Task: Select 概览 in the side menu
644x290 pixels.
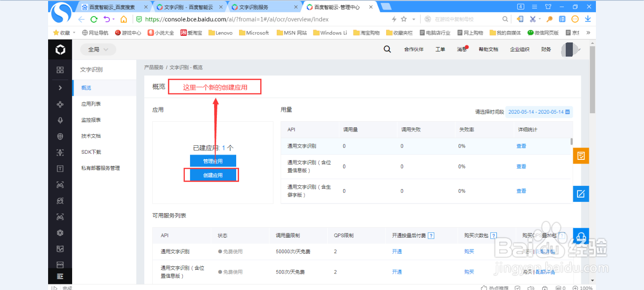Action: click(x=105, y=88)
